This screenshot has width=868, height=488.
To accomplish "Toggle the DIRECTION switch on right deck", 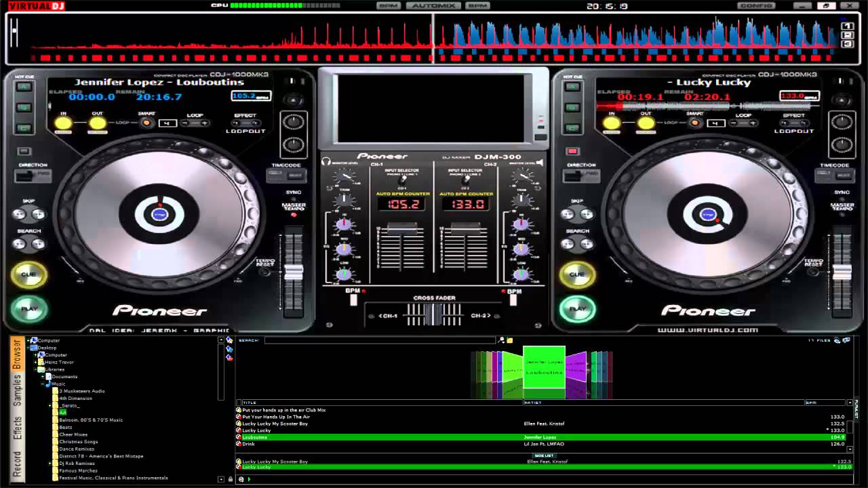I will (581, 176).
